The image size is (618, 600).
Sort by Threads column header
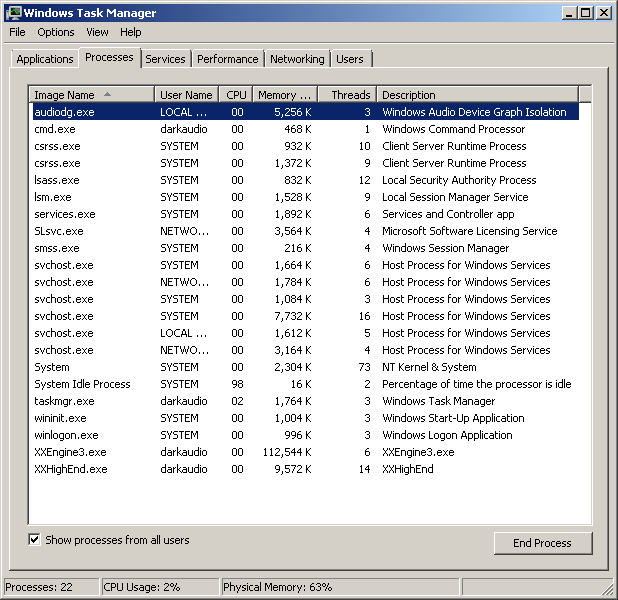coord(347,95)
